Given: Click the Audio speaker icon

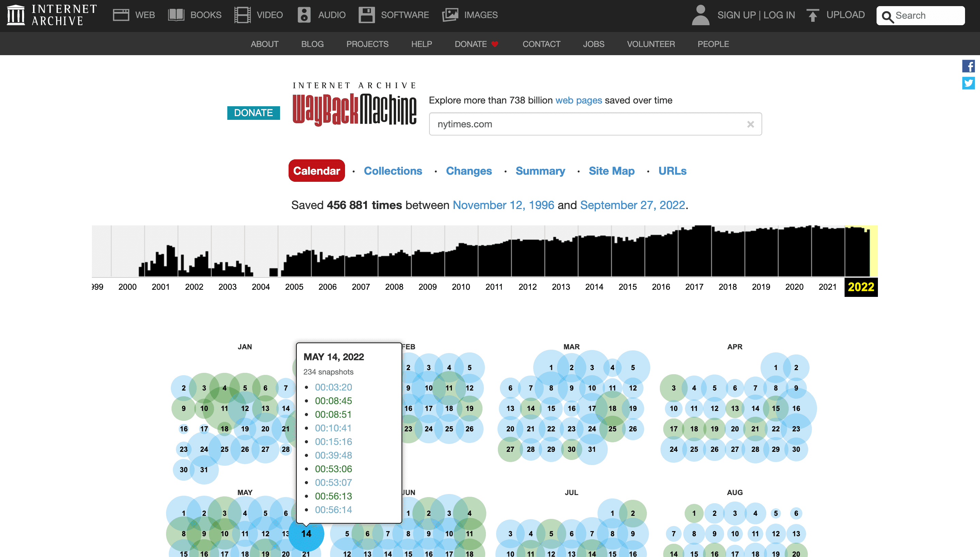Looking at the screenshot, I should coord(304,15).
